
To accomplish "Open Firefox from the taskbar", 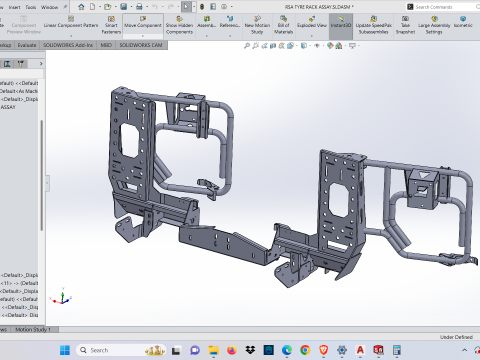I will tap(232, 350).
